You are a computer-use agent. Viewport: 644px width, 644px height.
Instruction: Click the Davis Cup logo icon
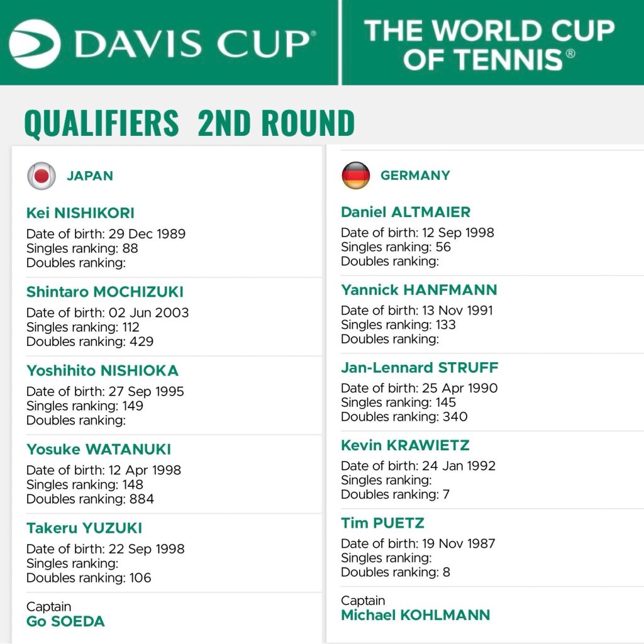point(35,43)
